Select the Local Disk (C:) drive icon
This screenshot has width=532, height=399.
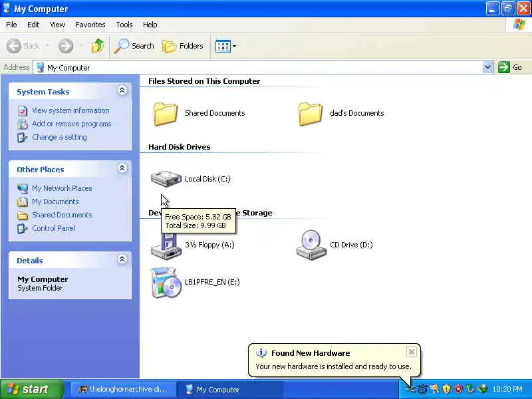coord(166,179)
